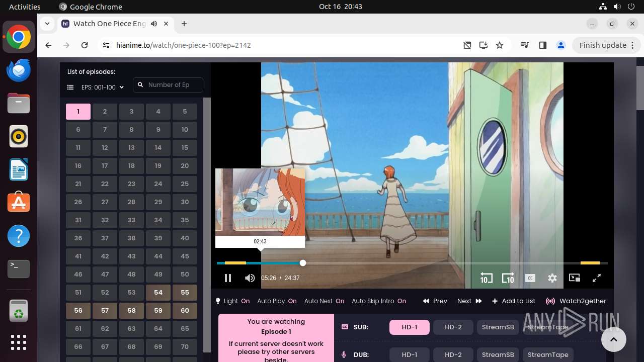Open Ubuntu Software from the dock
The height and width of the screenshot is (362, 644).
(x=19, y=203)
